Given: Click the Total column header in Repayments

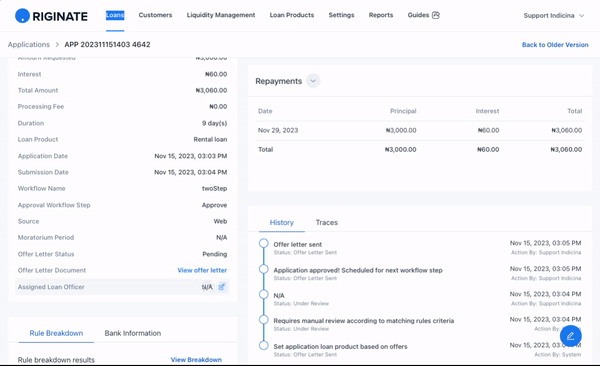Looking at the screenshot, I should pos(574,111).
